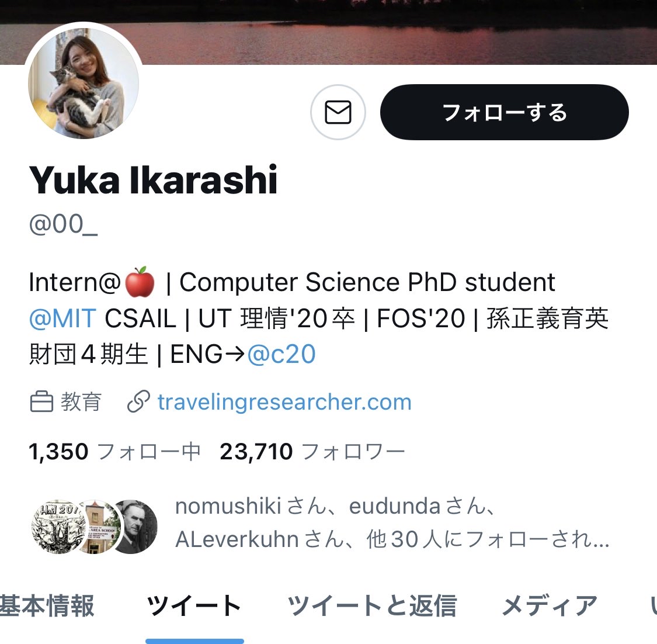Open ALeverkuhn's portrait avatar
This screenshot has height=644, width=657.
(x=135, y=527)
